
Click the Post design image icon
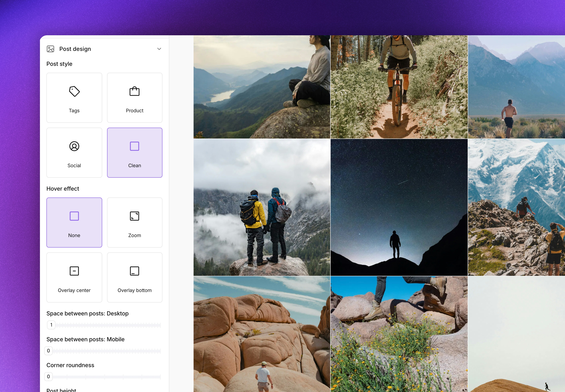point(50,49)
